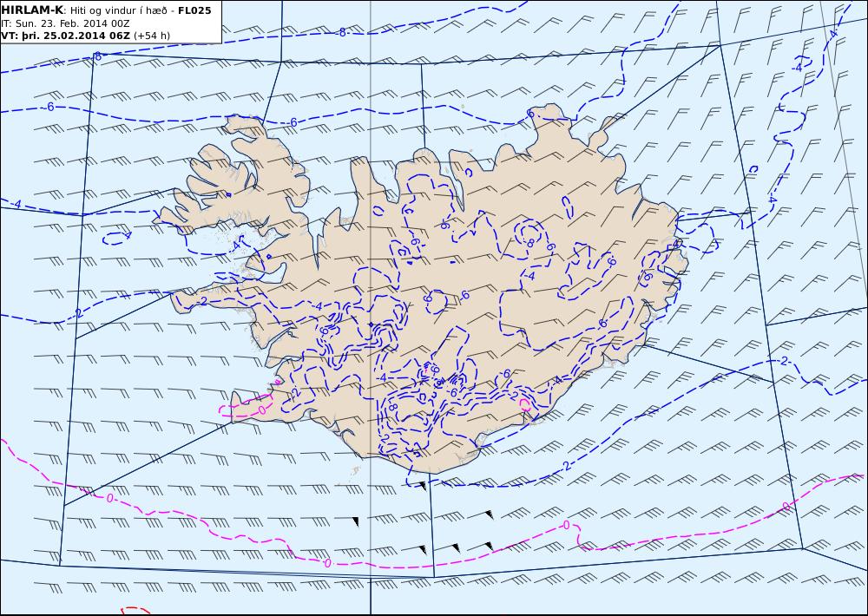Screen dimensions: 868x616
Task: Click the '(+54 h)' forecast offset text
Action: (152, 36)
